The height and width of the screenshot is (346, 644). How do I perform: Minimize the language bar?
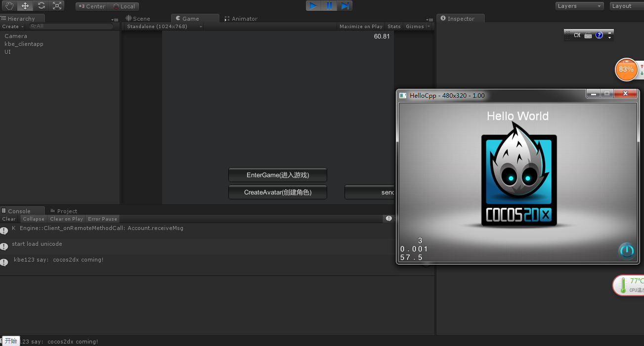610,33
